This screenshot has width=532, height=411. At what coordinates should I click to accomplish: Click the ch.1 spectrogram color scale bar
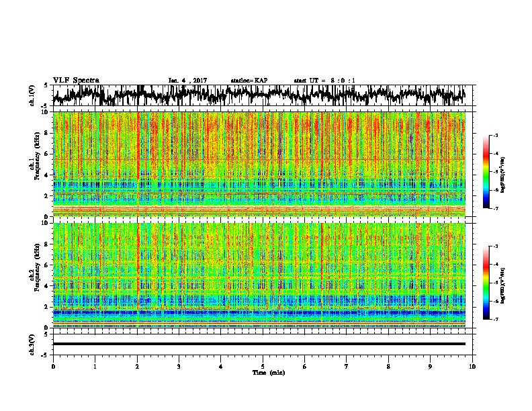click(x=486, y=172)
